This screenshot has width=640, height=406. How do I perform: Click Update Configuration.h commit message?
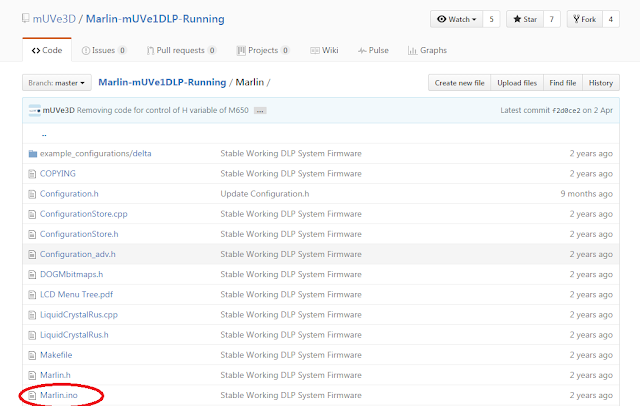tap(265, 194)
